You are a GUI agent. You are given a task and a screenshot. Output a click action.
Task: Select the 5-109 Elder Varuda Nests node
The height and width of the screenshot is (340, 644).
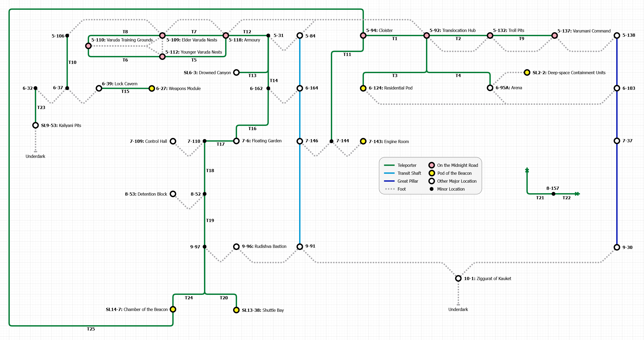pyautogui.click(x=162, y=35)
